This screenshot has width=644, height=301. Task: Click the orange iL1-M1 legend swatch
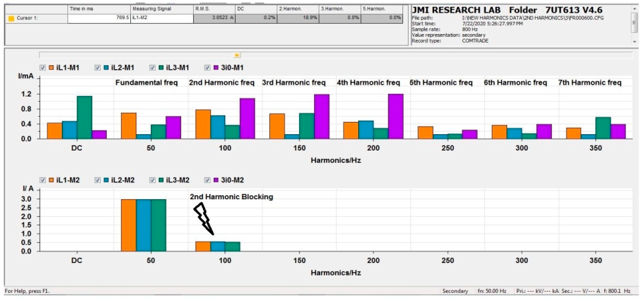(x=51, y=68)
